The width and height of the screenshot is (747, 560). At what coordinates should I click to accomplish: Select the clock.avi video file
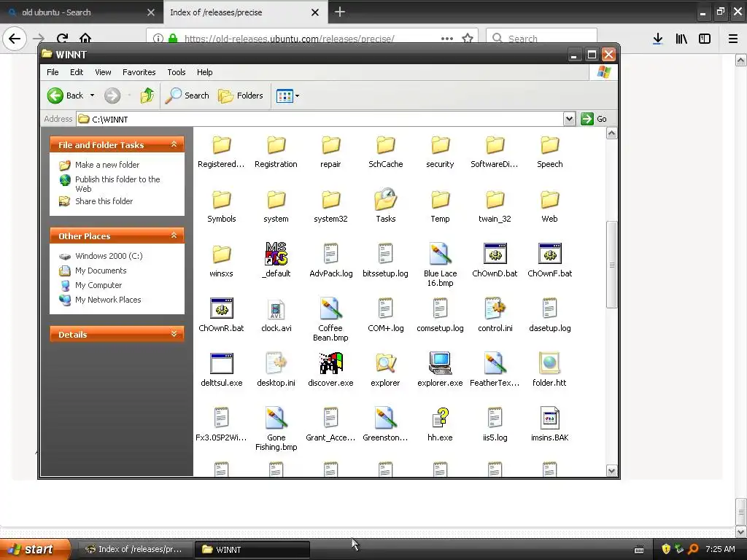(x=276, y=315)
